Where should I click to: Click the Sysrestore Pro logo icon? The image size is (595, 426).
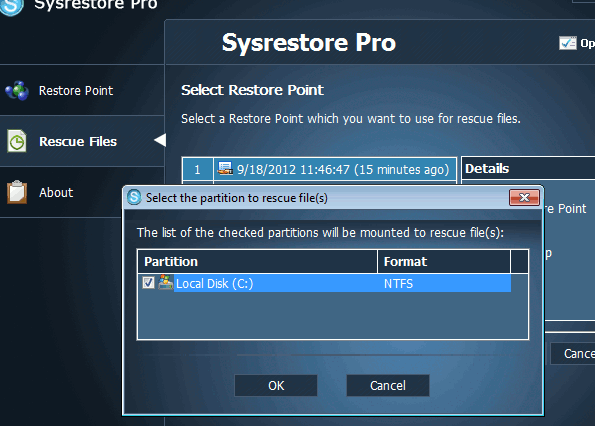coord(11,7)
